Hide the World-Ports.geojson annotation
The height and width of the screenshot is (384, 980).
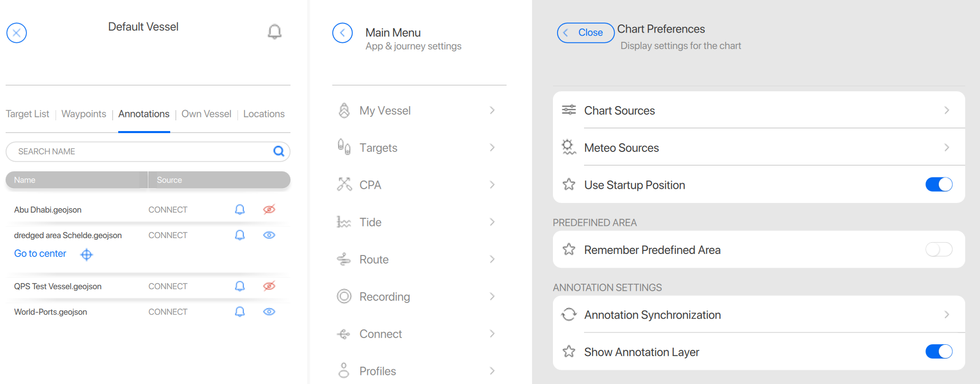click(x=269, y=312)
